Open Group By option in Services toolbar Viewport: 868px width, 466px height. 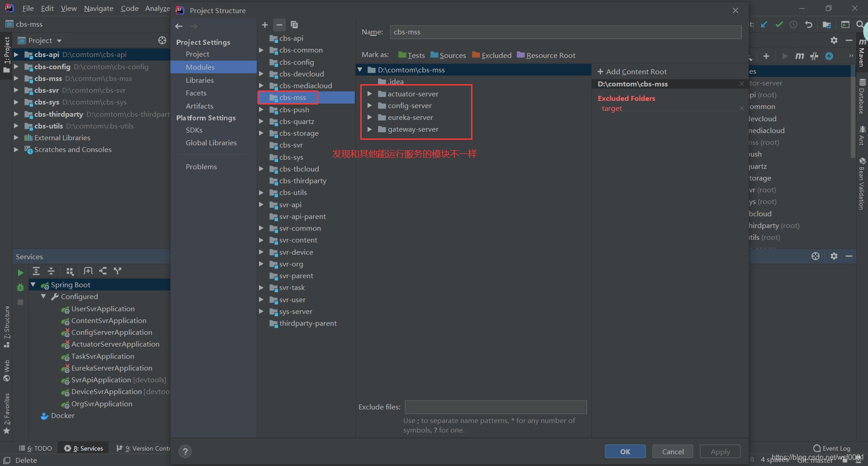[x=70, y=271]
